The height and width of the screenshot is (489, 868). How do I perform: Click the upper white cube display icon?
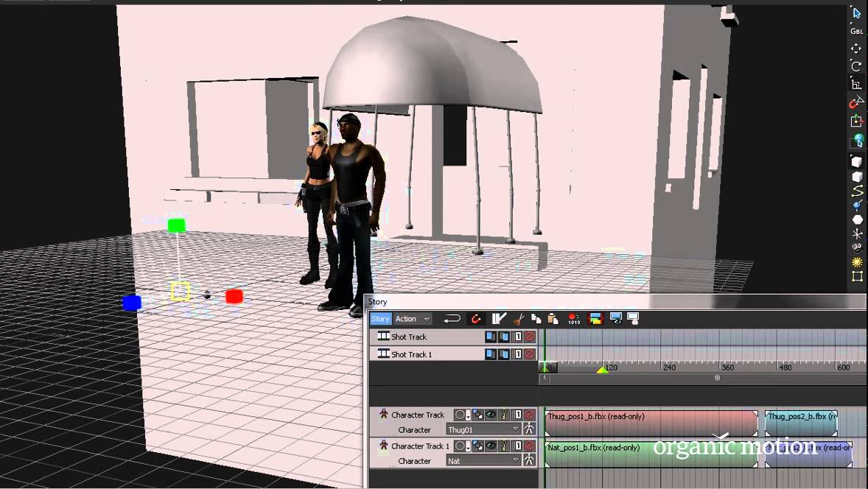[857, 161]
